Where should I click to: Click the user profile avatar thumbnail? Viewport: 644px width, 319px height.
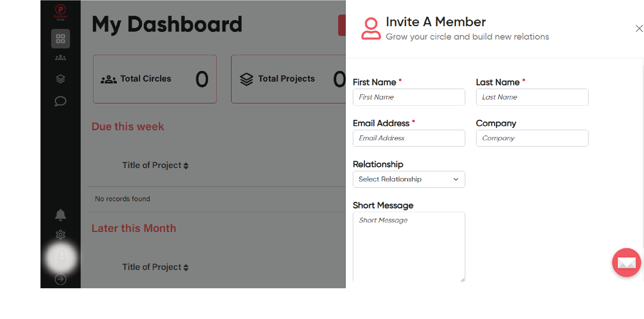tap(61, 258)
